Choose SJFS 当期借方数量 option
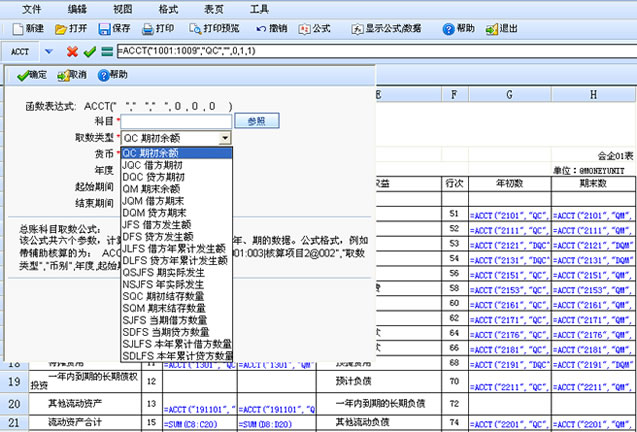 pyautogui.click(x=177, y=320)
